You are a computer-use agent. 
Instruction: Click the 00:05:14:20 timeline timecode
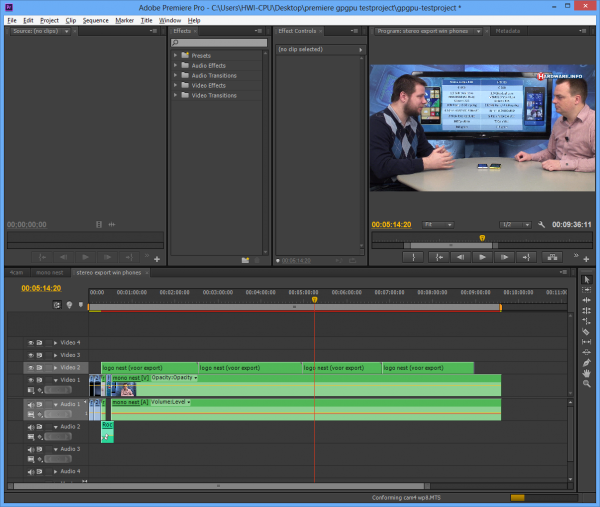[41, 288]
